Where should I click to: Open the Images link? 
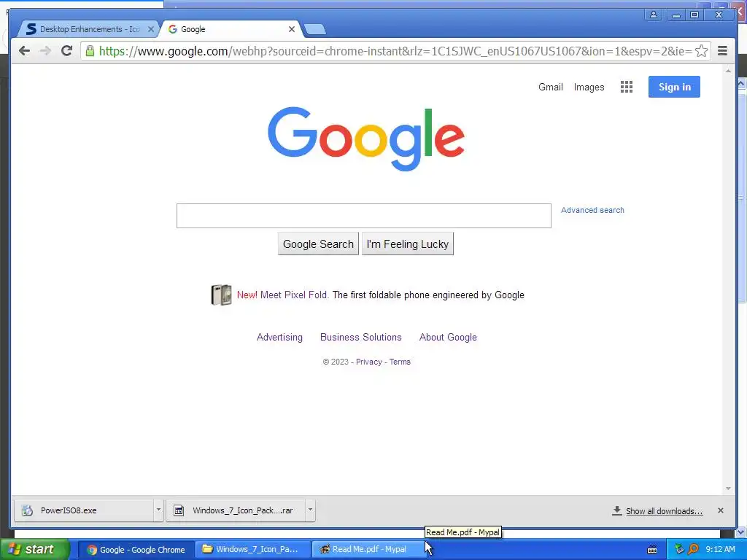589,87
